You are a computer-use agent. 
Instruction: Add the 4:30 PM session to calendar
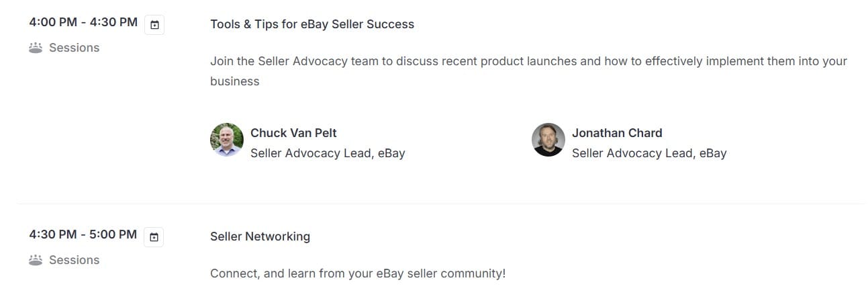(x=154, y=237)
